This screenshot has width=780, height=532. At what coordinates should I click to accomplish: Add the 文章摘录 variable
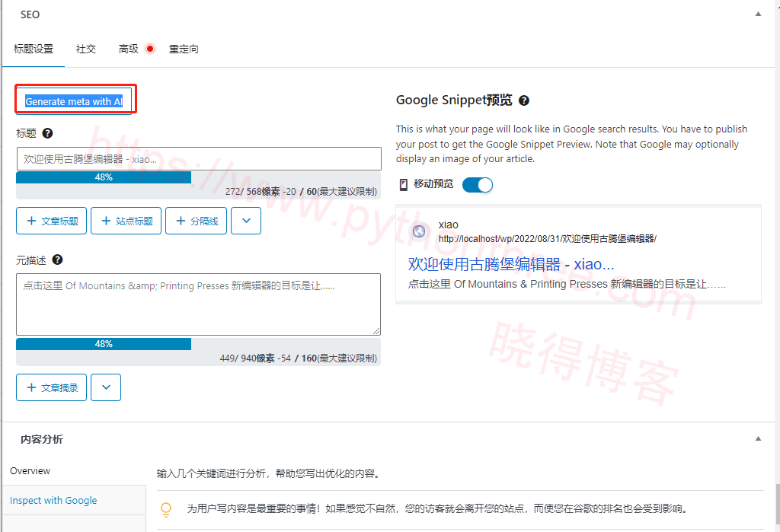coord(51,387)
